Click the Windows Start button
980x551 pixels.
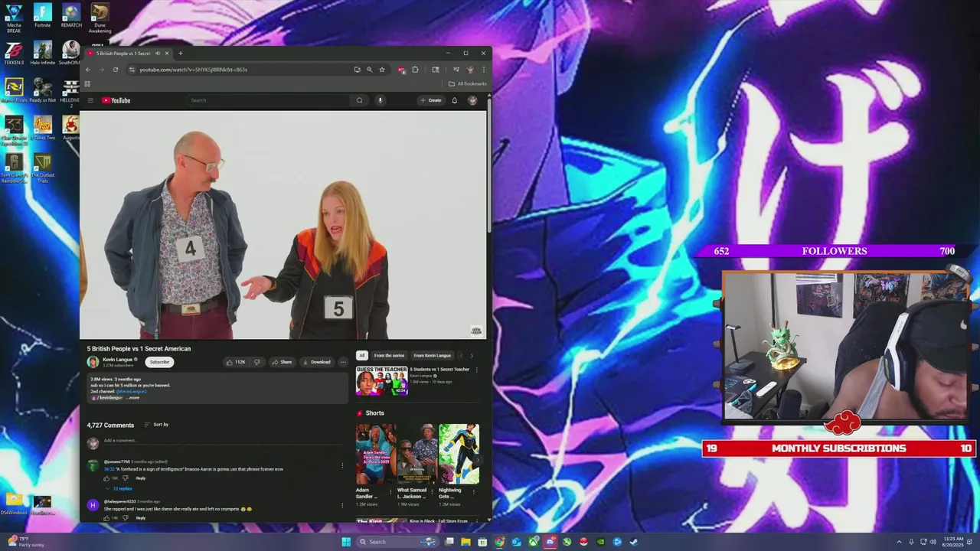346,542
